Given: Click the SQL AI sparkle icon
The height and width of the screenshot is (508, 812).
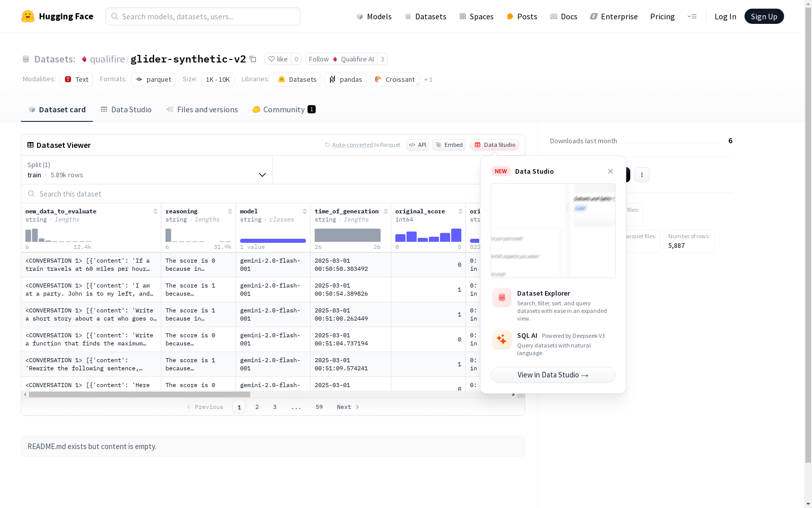Looking at the screenshot, I should click(x=502, y=339).
